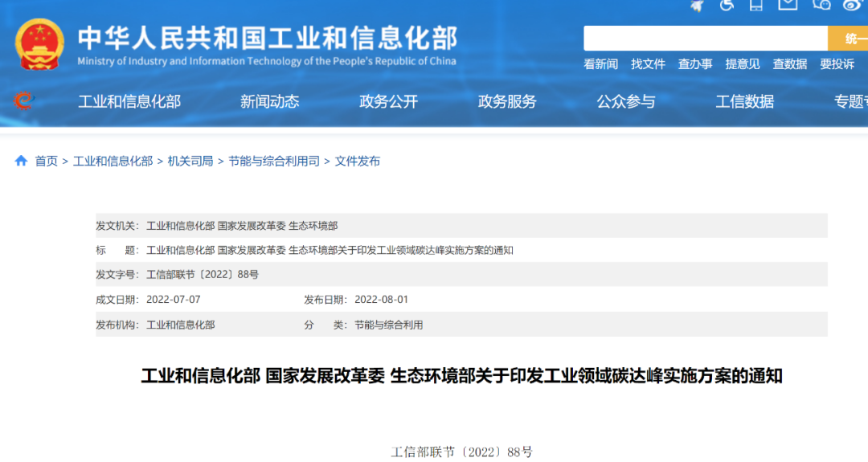Click the national emblem logo

coord(39,46)
